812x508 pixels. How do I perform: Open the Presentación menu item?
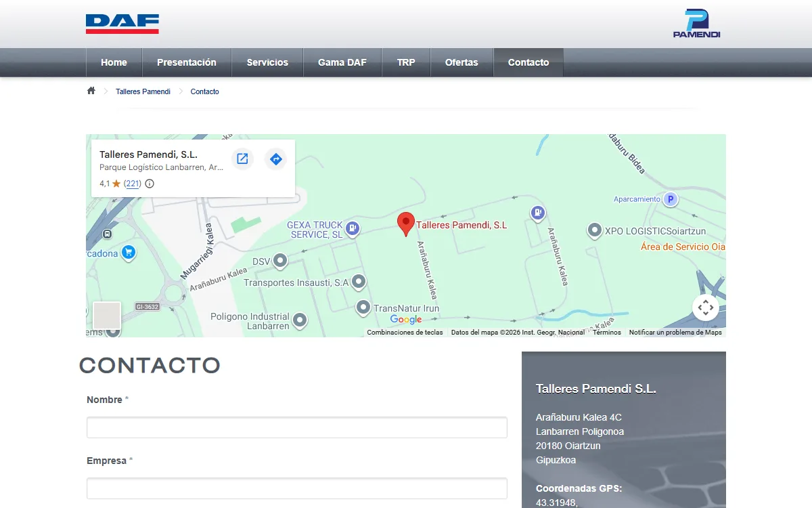(187, 62)
